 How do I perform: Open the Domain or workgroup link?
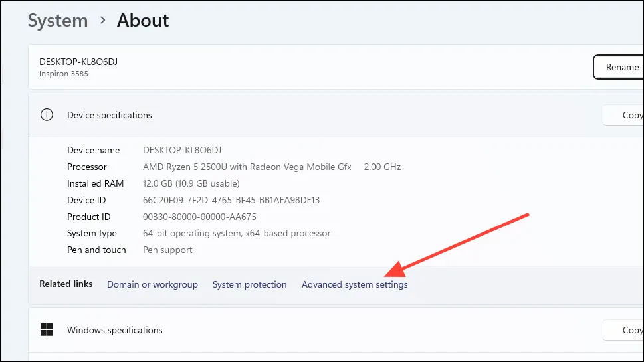coord(152,284)
